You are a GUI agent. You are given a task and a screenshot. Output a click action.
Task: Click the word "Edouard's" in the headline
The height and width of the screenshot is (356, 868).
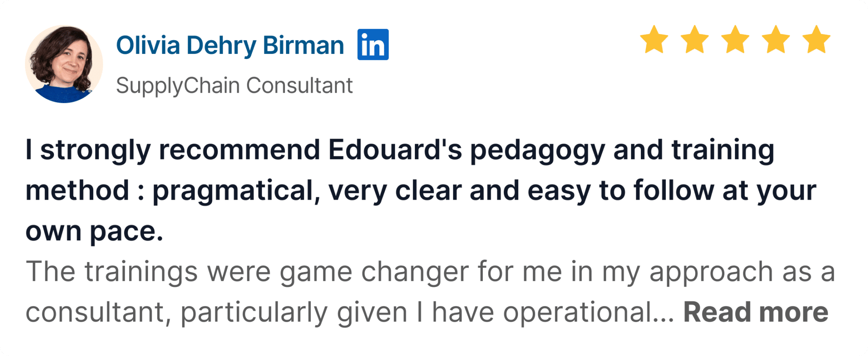395,150
